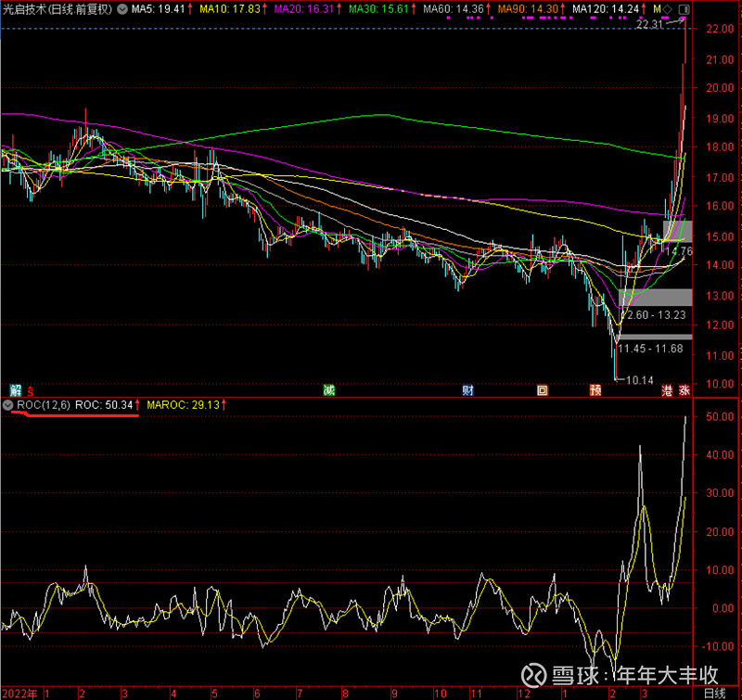The height and width of the screenshot is (700, 742).
Task: Open the 解 event marker icon
Action: [15, 390]
